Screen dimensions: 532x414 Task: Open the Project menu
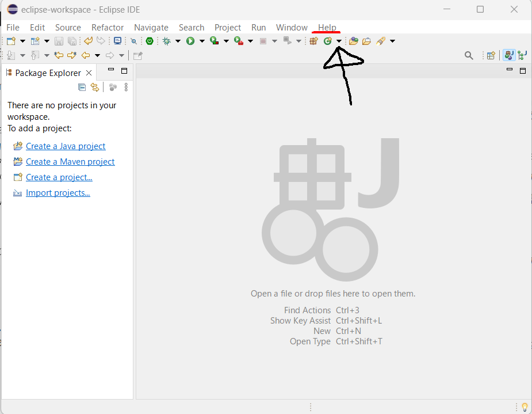[x=228, y=28]
